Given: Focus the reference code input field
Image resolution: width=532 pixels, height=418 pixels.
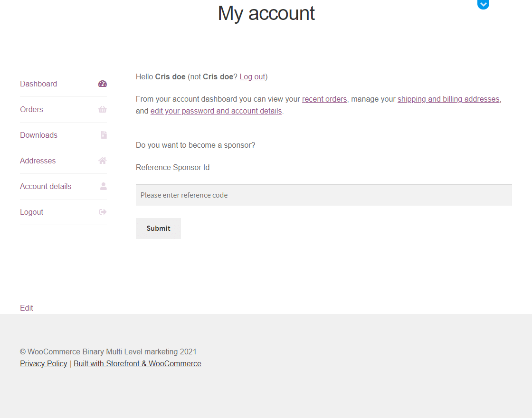Looking at the screenshot, I should click(323, 195).
